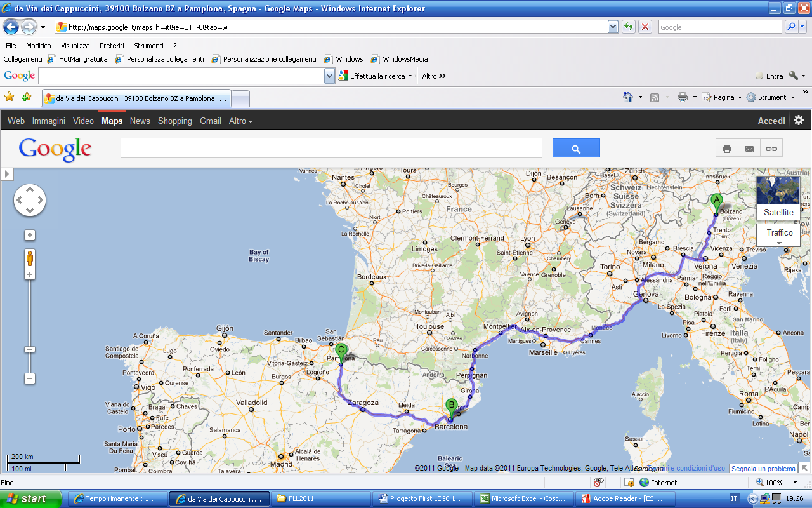Click the blue Google Maps search button
812x508 pixels.
576,149
